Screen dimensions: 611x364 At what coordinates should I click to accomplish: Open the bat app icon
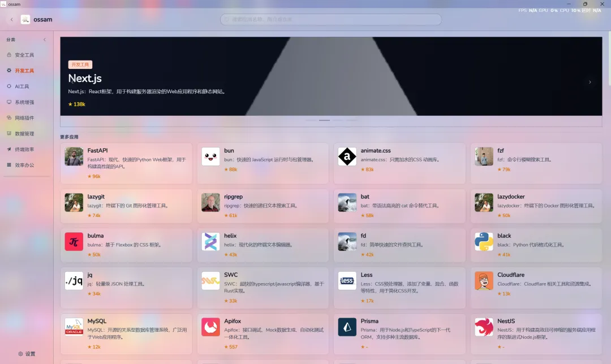pos(347,202)
